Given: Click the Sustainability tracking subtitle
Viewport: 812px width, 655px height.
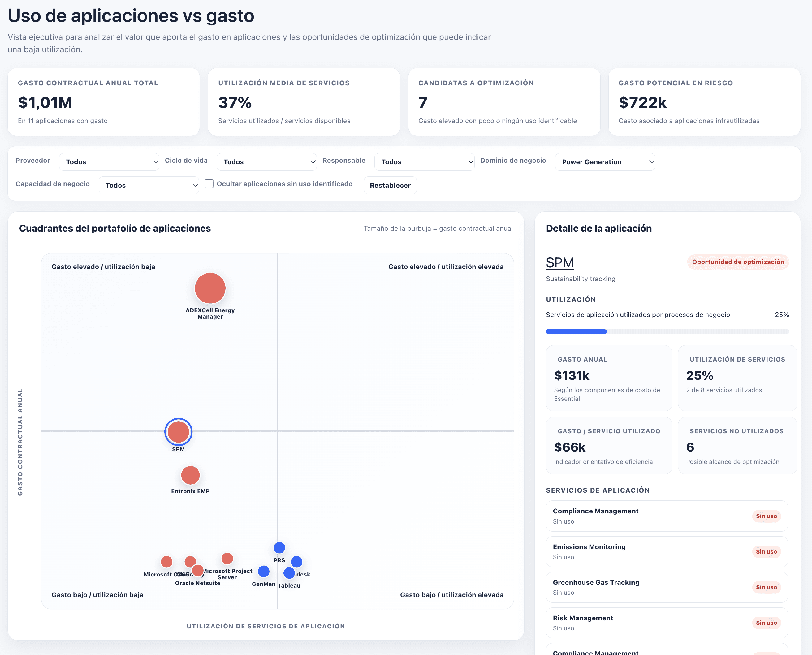Looking at the screenshot, I should click(x=580, y=279).
